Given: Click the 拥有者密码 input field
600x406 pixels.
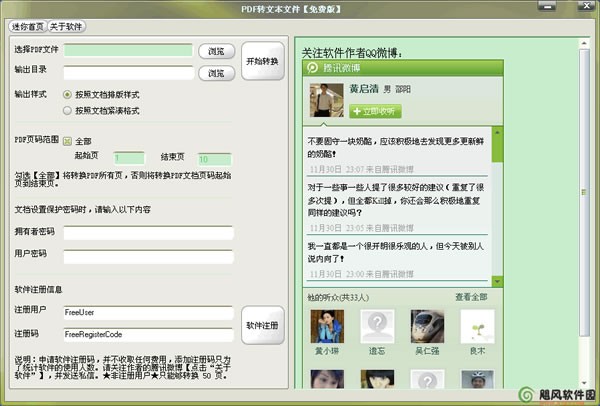Looking at the screenshot, I should point(148,233).
